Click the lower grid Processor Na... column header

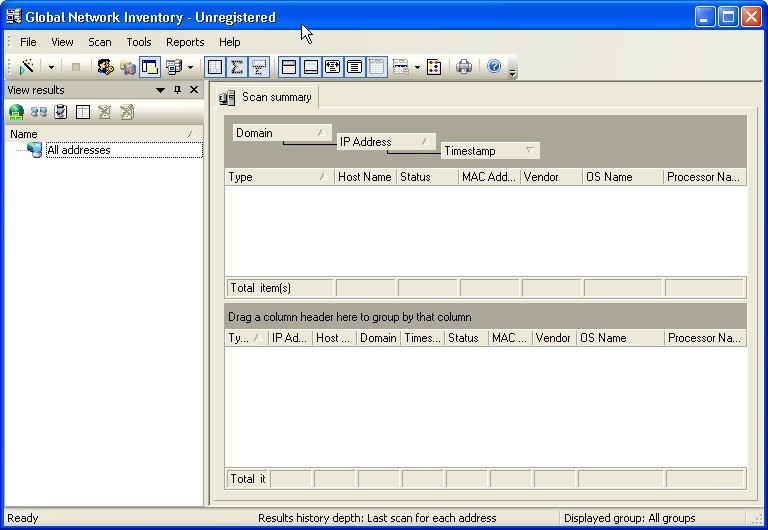705,338
